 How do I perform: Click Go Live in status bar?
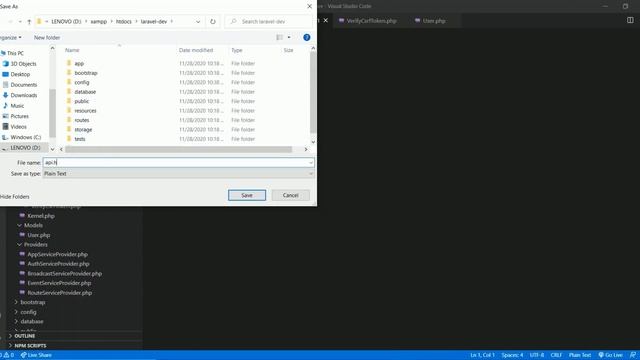610,355
